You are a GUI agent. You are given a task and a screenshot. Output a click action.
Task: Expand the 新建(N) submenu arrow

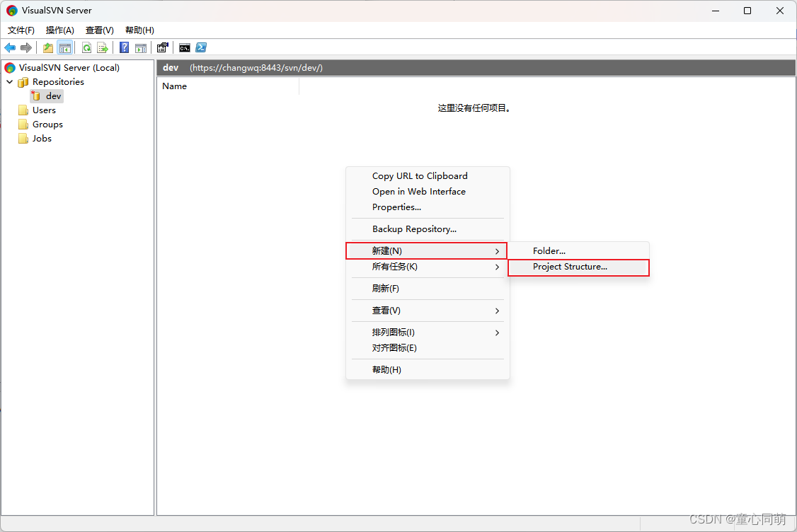(497, 251)
